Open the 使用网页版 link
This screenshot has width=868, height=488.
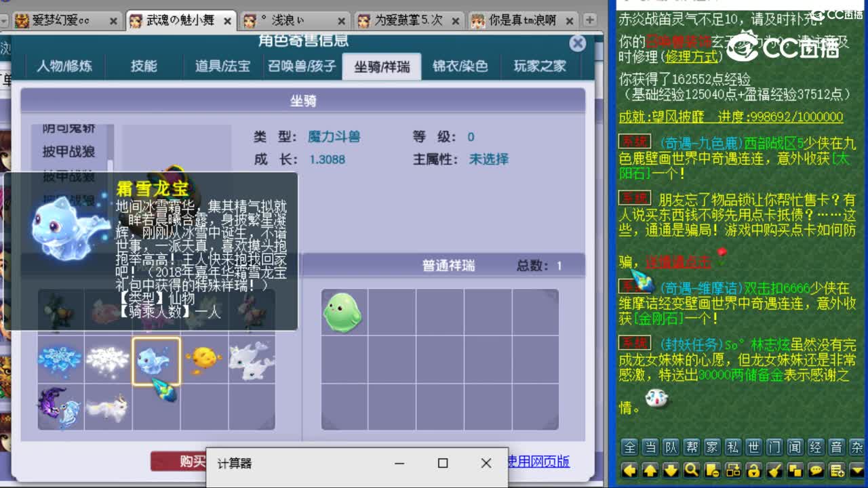[x=538, y=462]
